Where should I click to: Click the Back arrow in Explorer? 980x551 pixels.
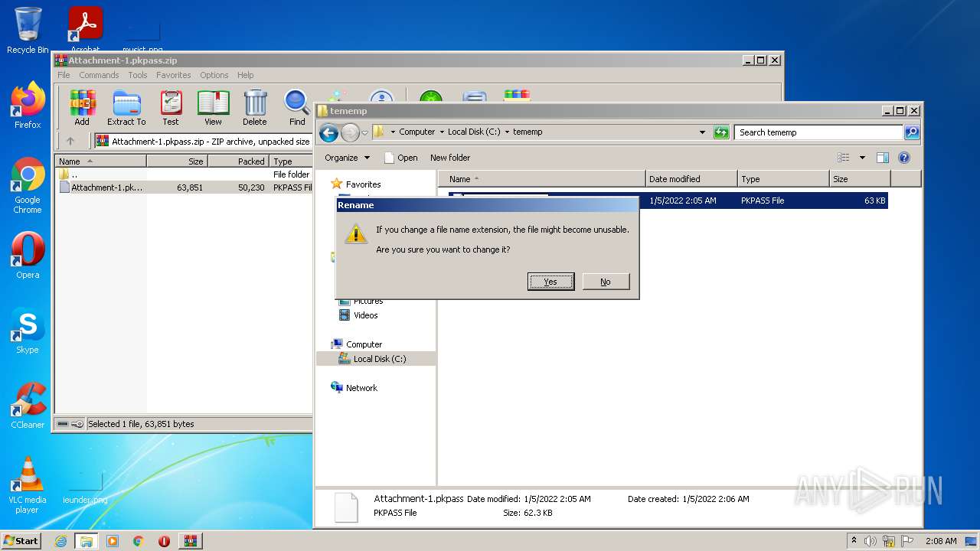coord(328,132)
